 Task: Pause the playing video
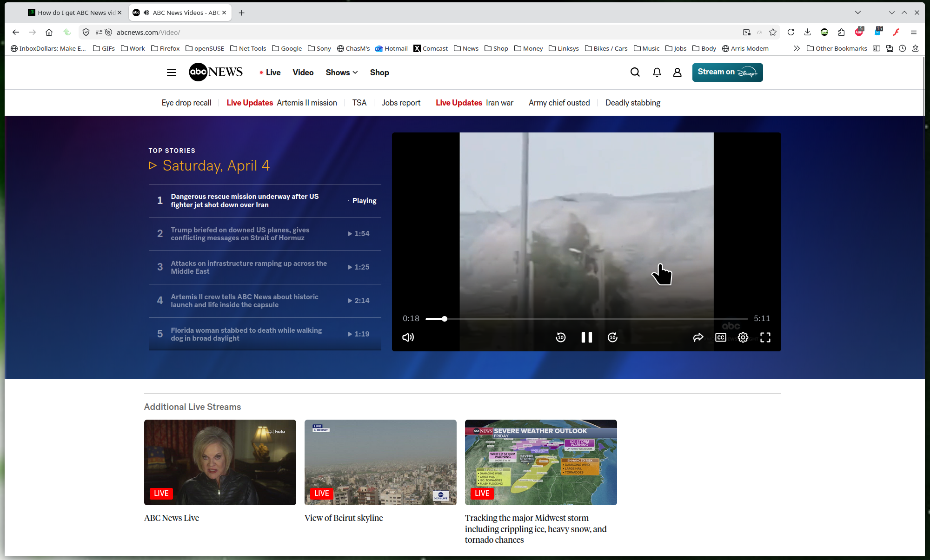click(x=586, y=337)
